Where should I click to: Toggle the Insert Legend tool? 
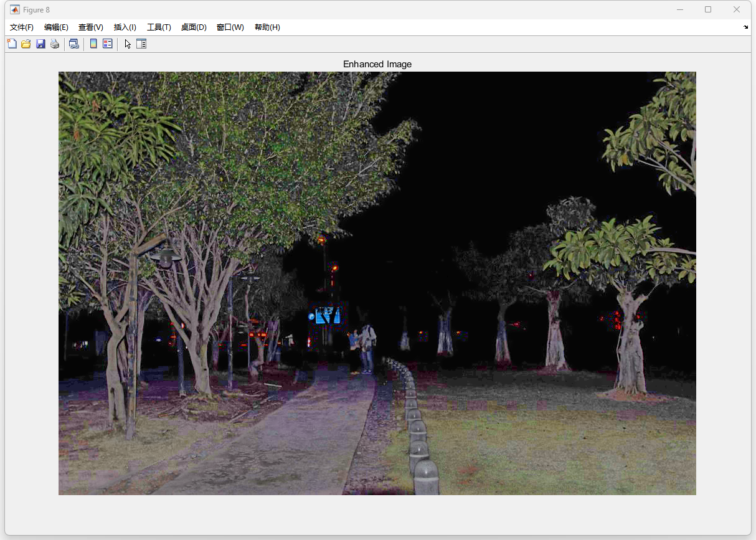click(x=108, y=44)
